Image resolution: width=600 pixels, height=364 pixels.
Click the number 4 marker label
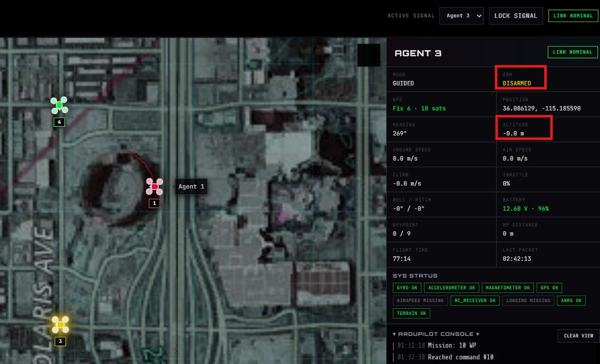pos(59,122)
